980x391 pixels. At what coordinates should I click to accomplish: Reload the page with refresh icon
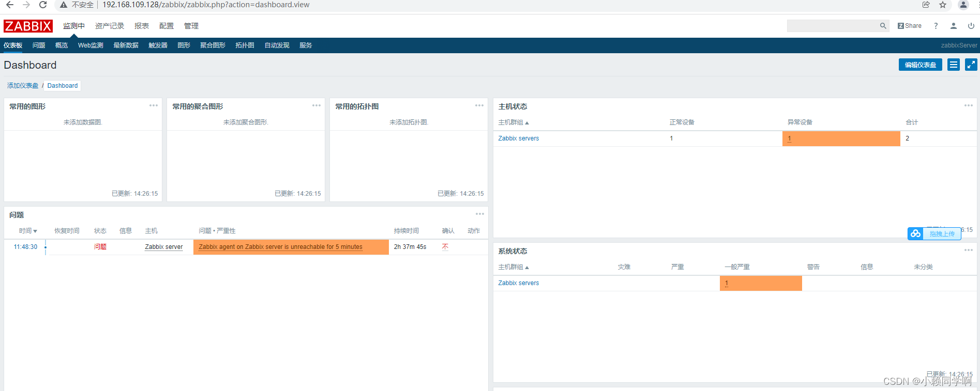click(x=43, y=5)
